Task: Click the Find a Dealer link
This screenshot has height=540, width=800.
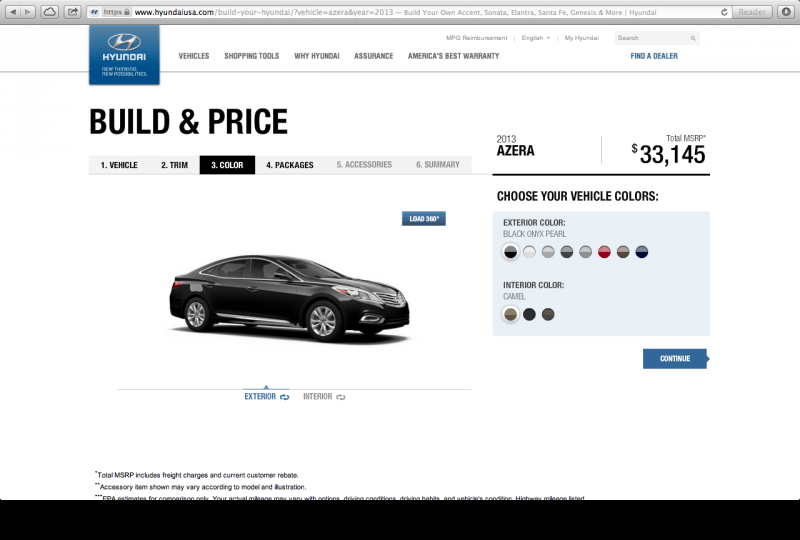Action: tap(654, 56)
